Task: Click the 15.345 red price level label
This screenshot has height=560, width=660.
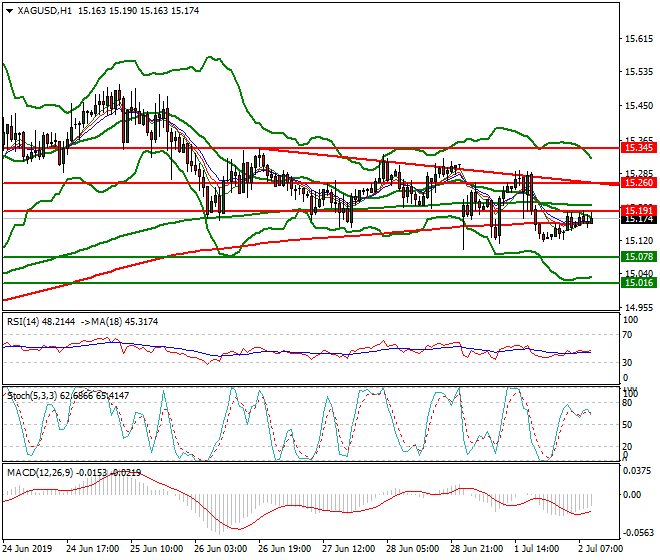Action: [639, 148]
